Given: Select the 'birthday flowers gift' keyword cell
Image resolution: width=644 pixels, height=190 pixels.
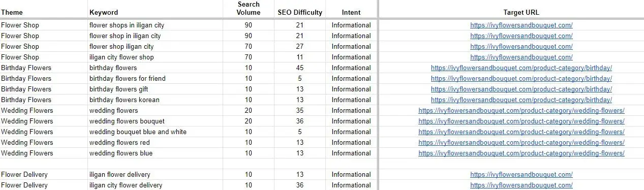Looking at the screenshot, I should pos(155,89).
